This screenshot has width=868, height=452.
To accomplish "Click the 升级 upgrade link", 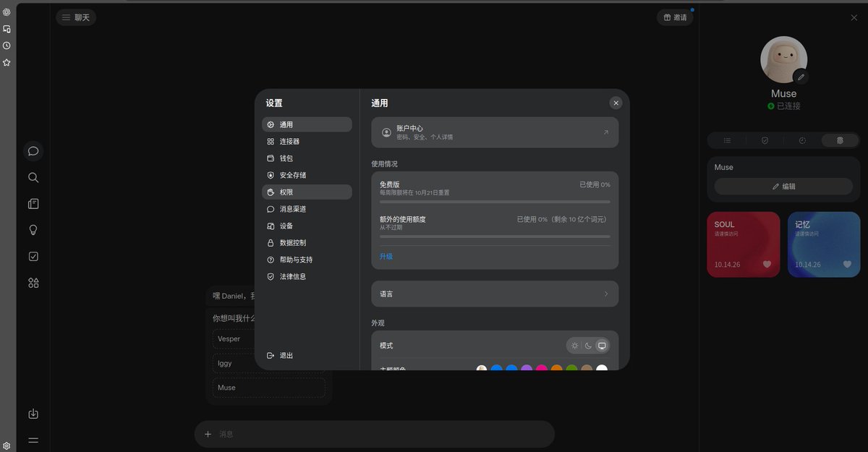I will [386, 257].
